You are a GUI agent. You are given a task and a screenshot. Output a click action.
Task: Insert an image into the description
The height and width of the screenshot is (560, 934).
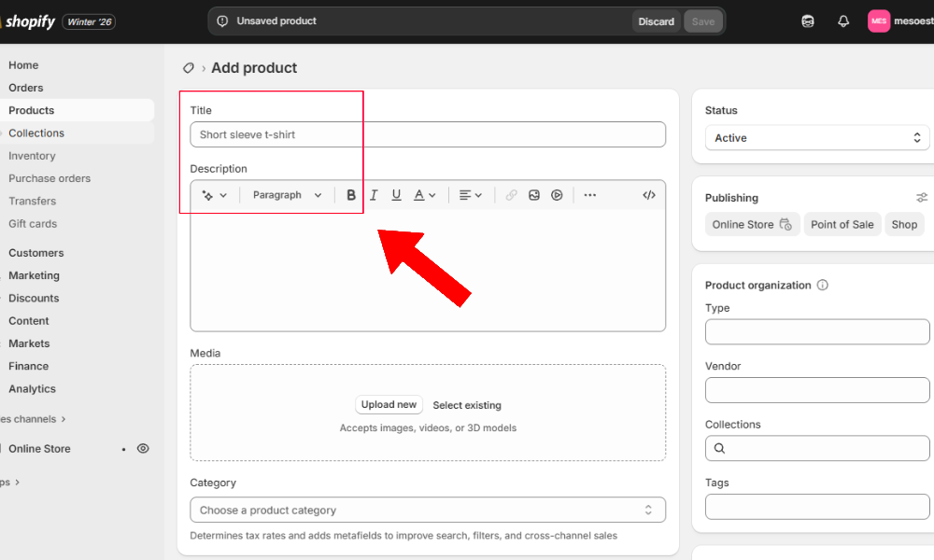click(x=533, y=194)
